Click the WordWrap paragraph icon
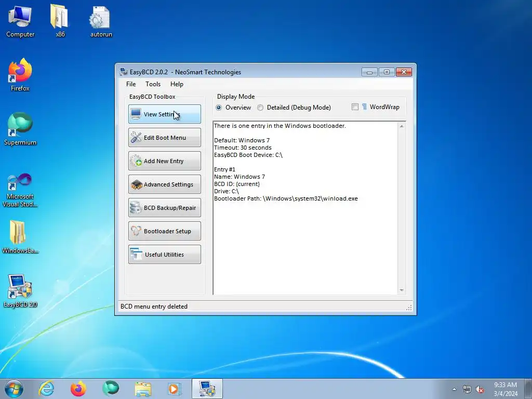 tap(364, 107)
